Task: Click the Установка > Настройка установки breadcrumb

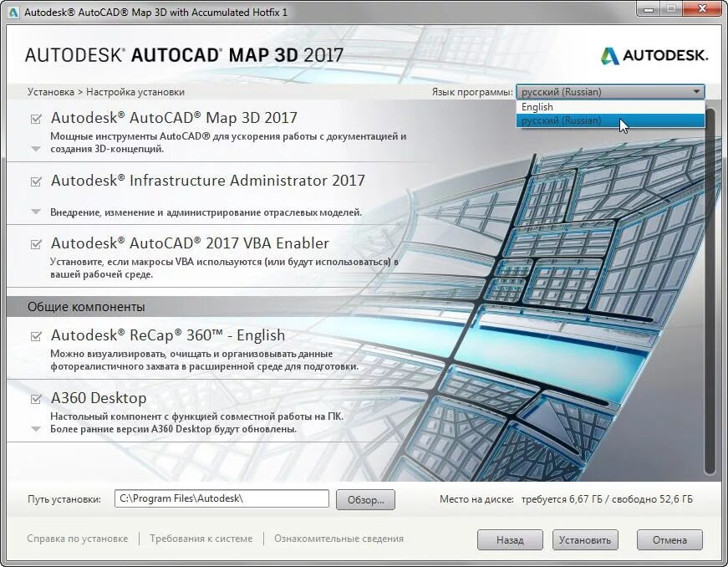Action: [106, 92]
